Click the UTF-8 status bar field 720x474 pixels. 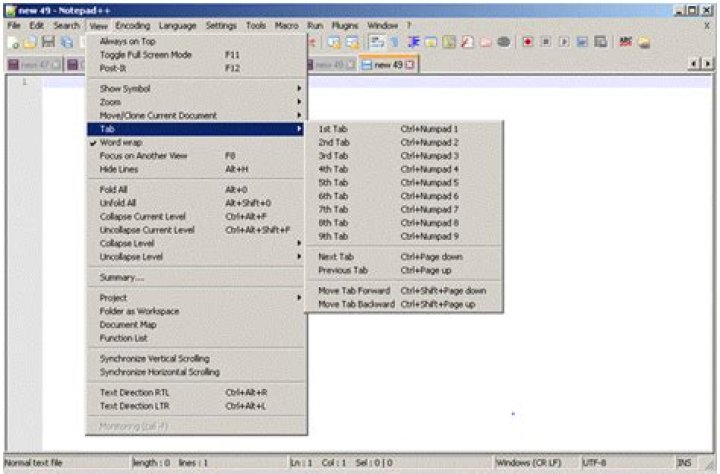626,463
